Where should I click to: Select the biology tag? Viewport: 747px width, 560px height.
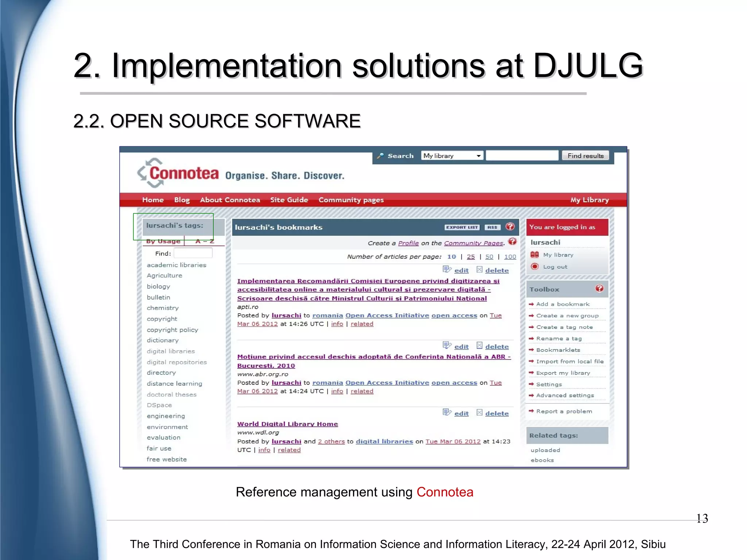point(158,286)
